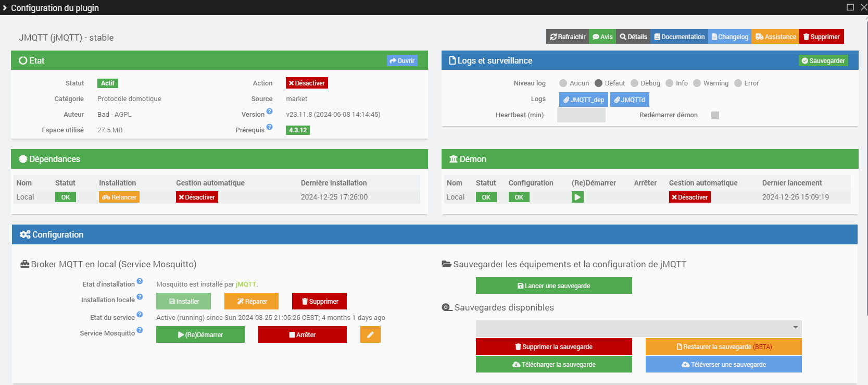Click the Heartbeat (min) input field

tap(581, 115)
